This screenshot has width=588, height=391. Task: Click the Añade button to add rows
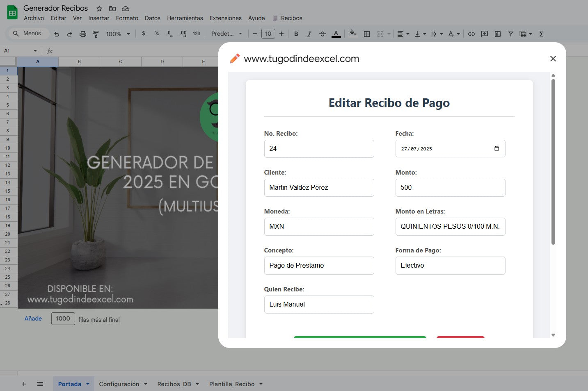point(32,318)
